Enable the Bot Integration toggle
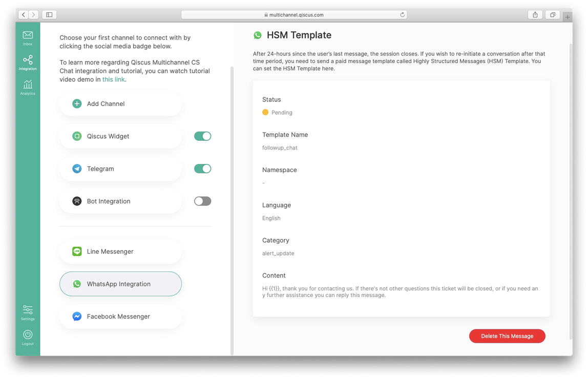 [202, 201]
